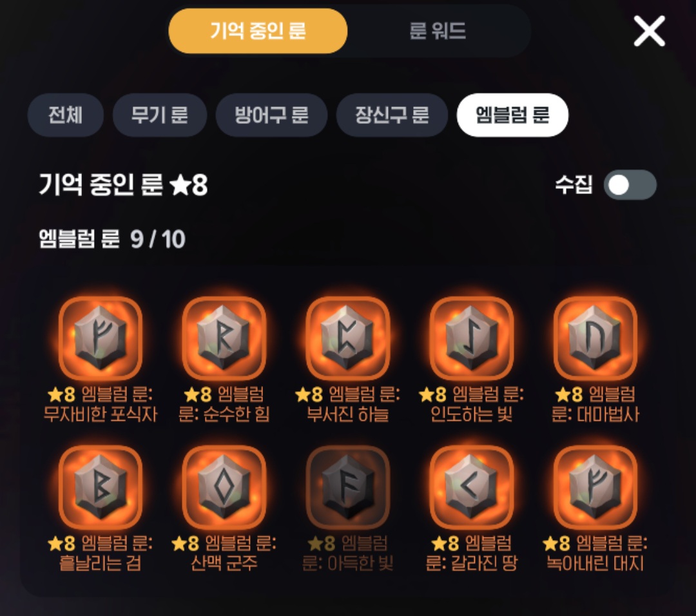Close the rune panel with X

click(649, 31)
